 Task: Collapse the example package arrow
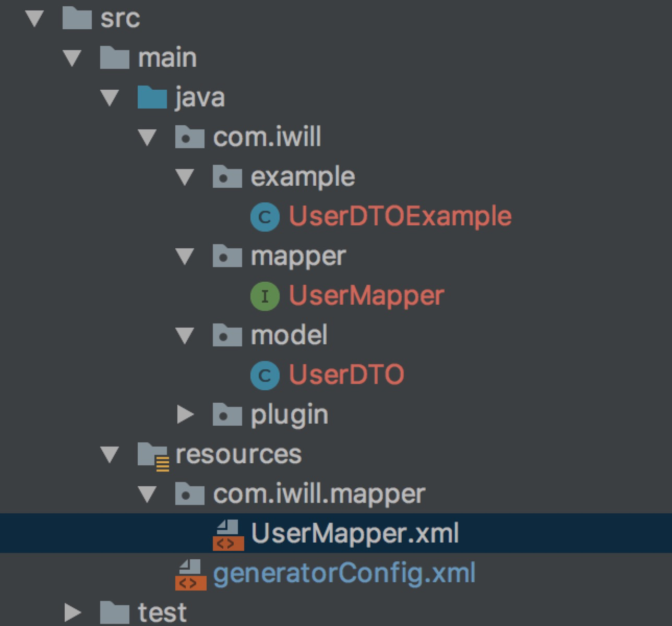(185, 177)
